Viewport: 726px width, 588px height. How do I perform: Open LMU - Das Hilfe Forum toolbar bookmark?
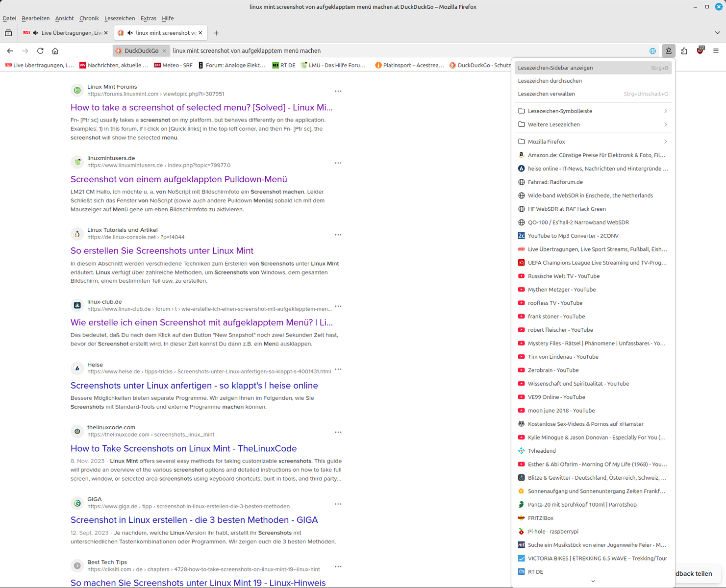pos(333,65)
